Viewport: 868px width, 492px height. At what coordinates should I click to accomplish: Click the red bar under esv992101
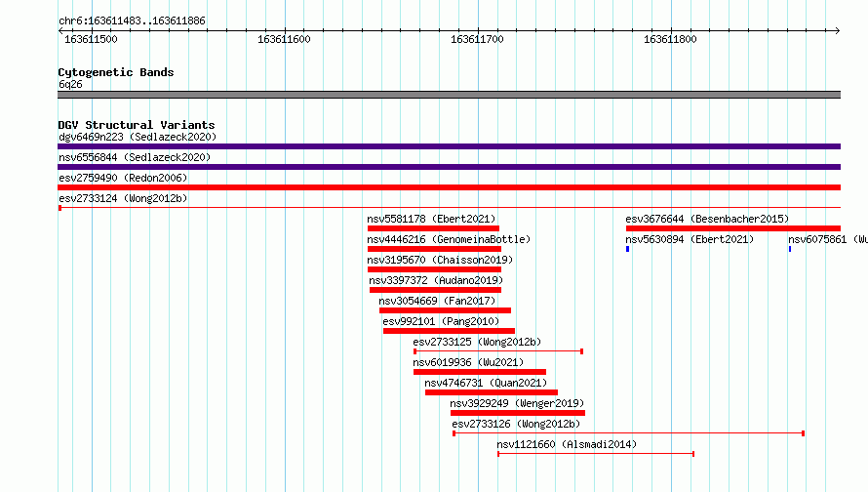(449, 331)
